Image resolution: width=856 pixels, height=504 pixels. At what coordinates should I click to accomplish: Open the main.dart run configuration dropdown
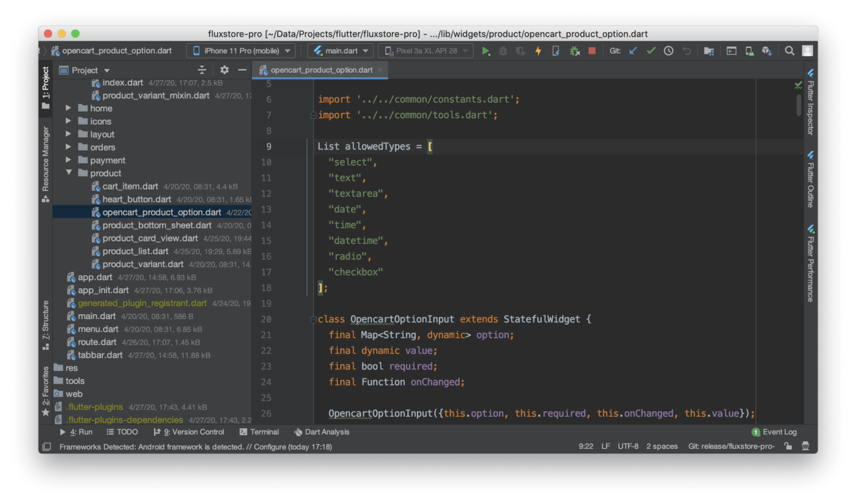point(341,51)
